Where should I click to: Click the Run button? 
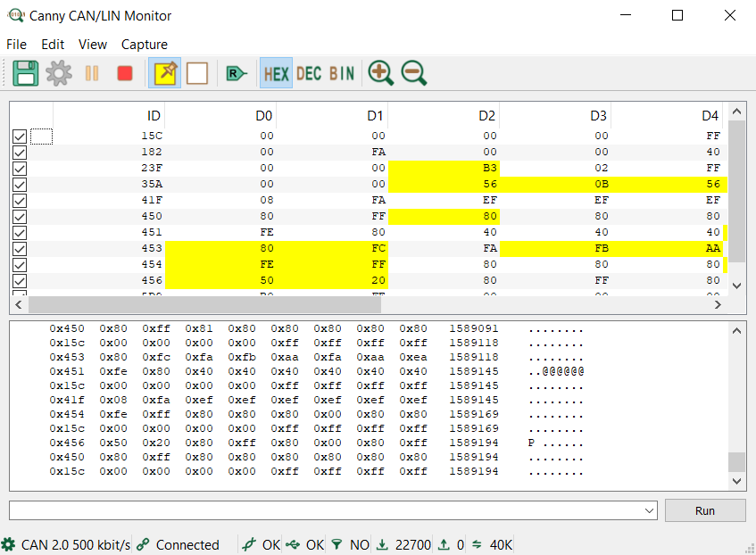pyautogui.click(x=705, y=510)
